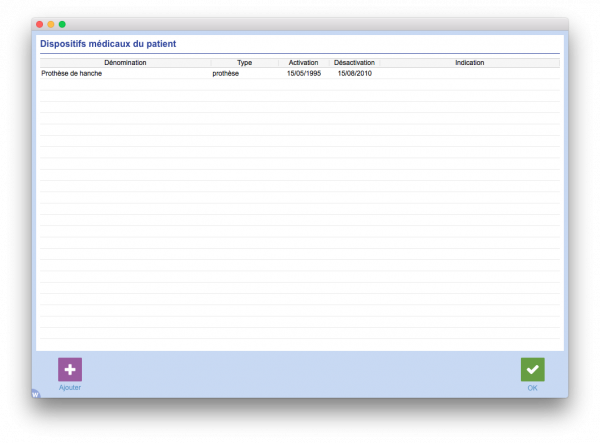This screenshot has height=443, width=600.
Task: Click the deactivation date 15/08/2010
Action: (x=354, y=73)
